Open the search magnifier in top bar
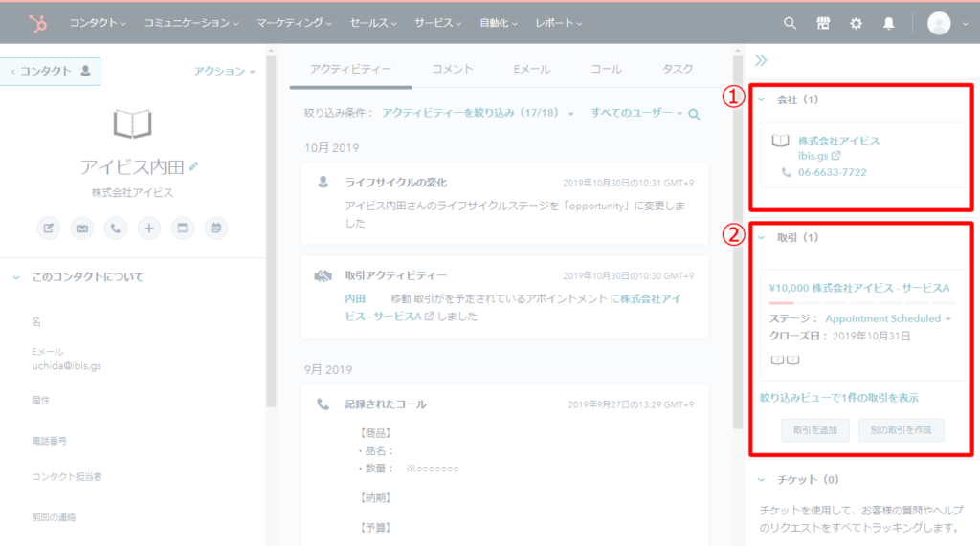Screen dimensions: 980x546 790,23
